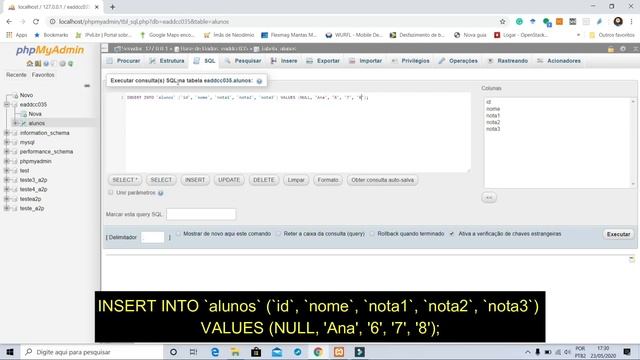Switch to Procurar tab
This screenshot has height=360, width=640.
tap(124, 61)
